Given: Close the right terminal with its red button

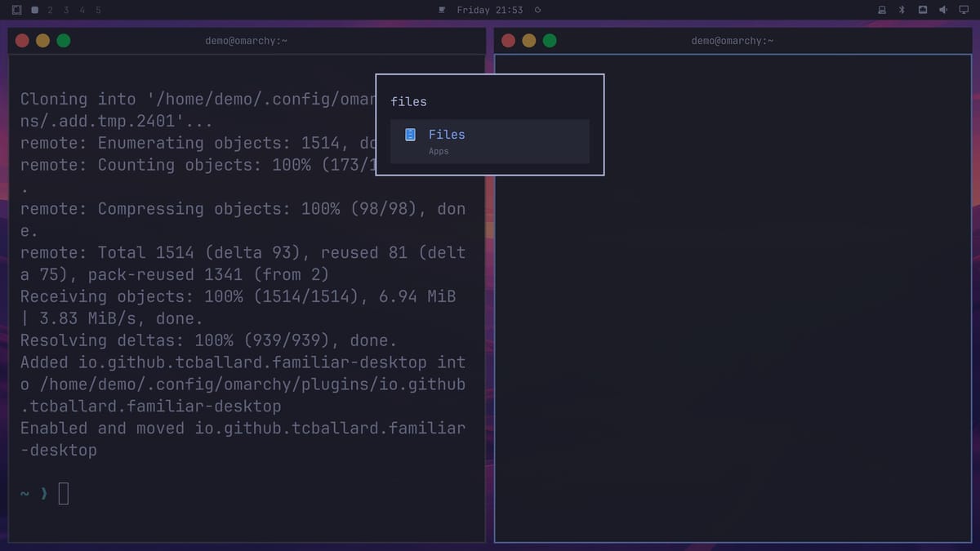Looking at the screenshot, I should [508, 41].
